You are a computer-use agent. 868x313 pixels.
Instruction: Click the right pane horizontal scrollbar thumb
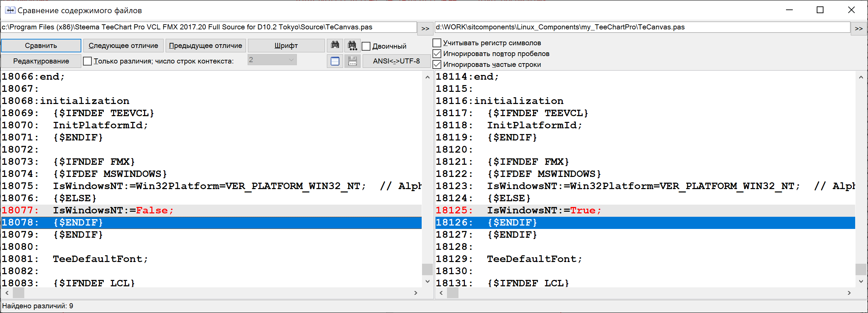point(453,293)
